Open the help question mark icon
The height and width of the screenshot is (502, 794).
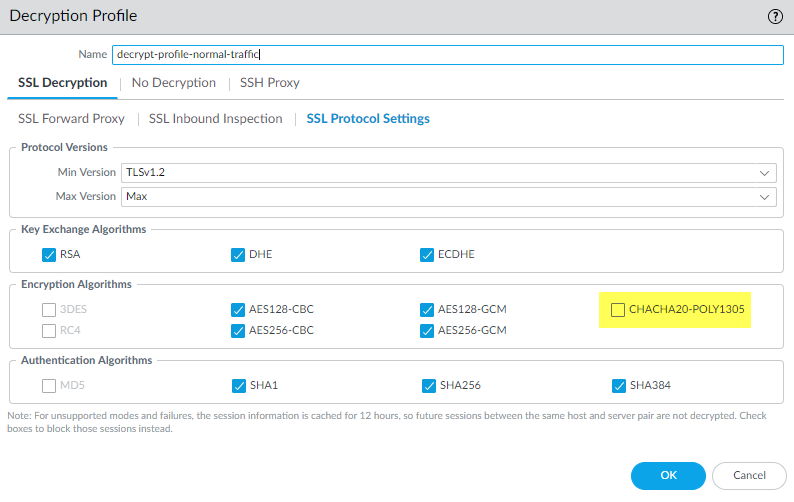pyautogui.click(x=774, y=16)
